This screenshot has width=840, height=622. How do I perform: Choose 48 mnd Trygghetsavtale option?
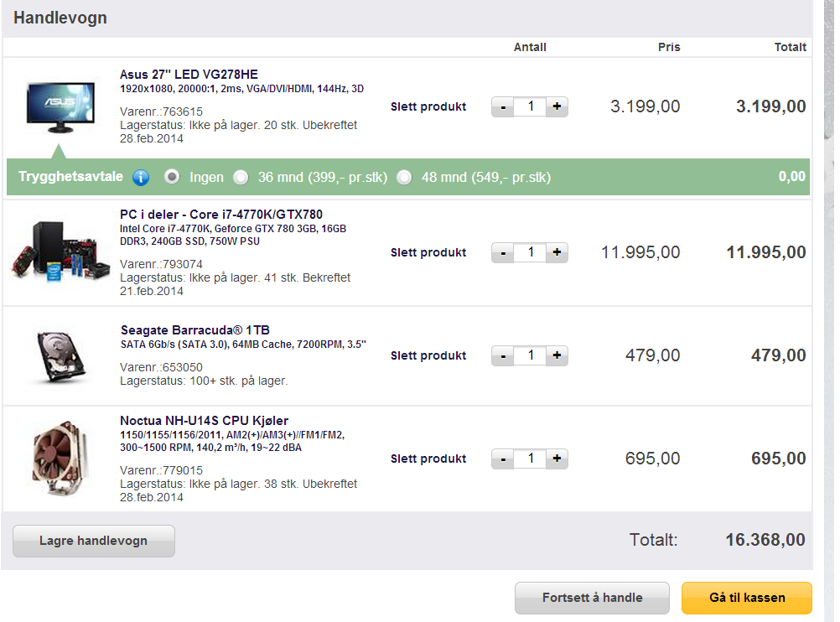[404, 178]
